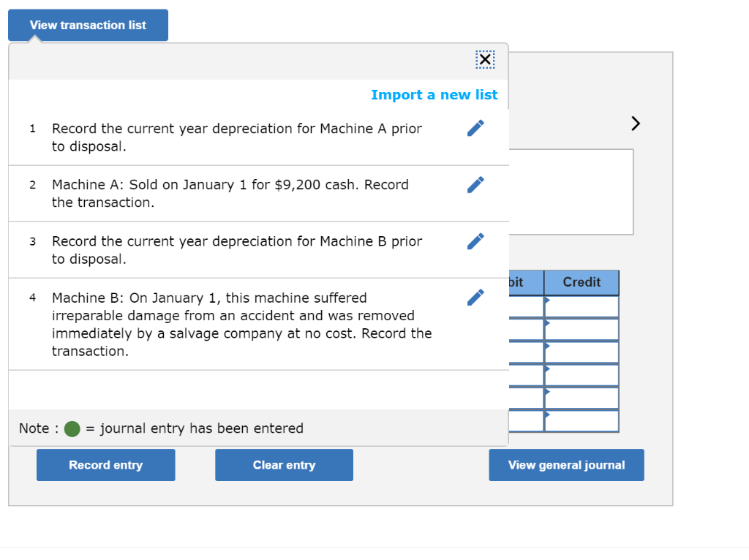Select transaction 1 about Machine A depreciation

point(236,137)
